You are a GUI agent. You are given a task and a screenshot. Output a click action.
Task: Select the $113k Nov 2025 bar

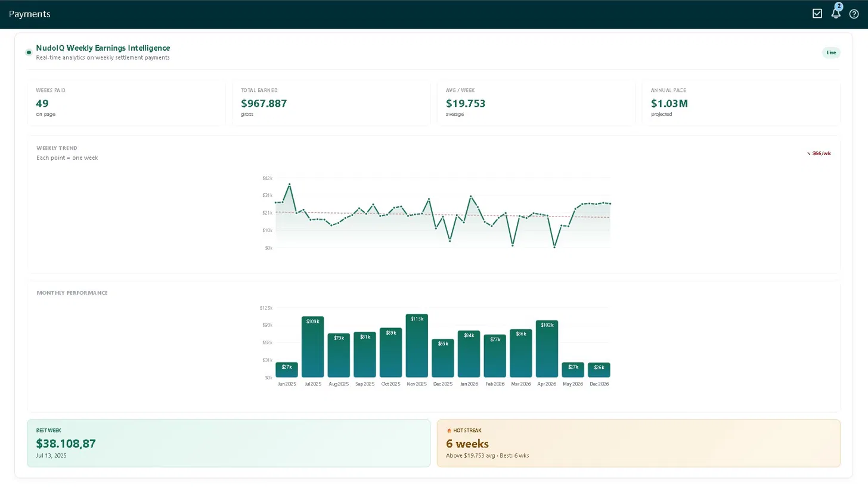[417, 346]
